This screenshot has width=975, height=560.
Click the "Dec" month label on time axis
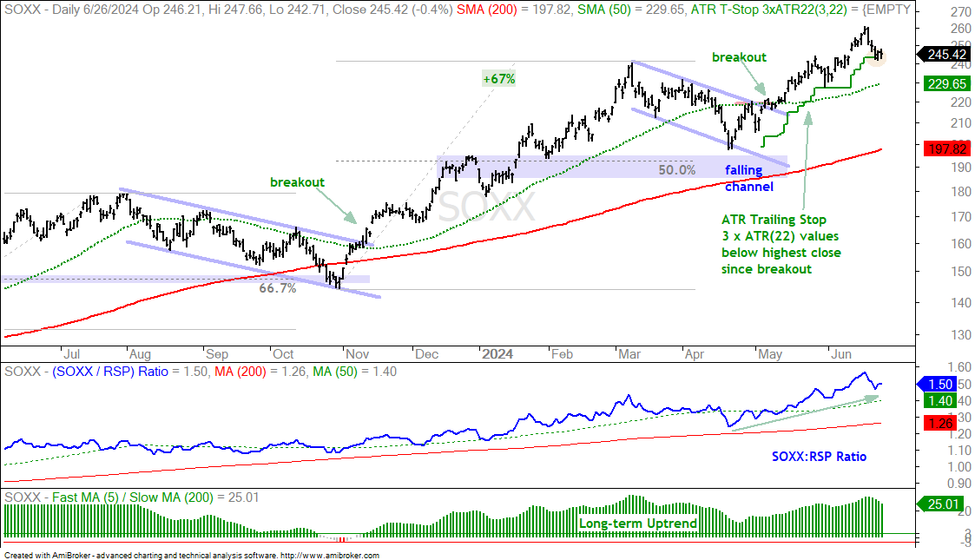coord(426,354)
